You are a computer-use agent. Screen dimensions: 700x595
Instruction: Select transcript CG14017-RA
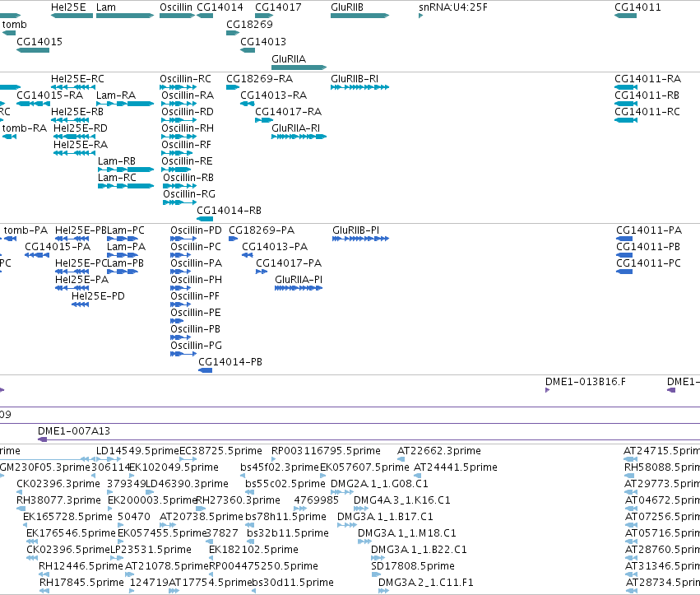[289, 112]
